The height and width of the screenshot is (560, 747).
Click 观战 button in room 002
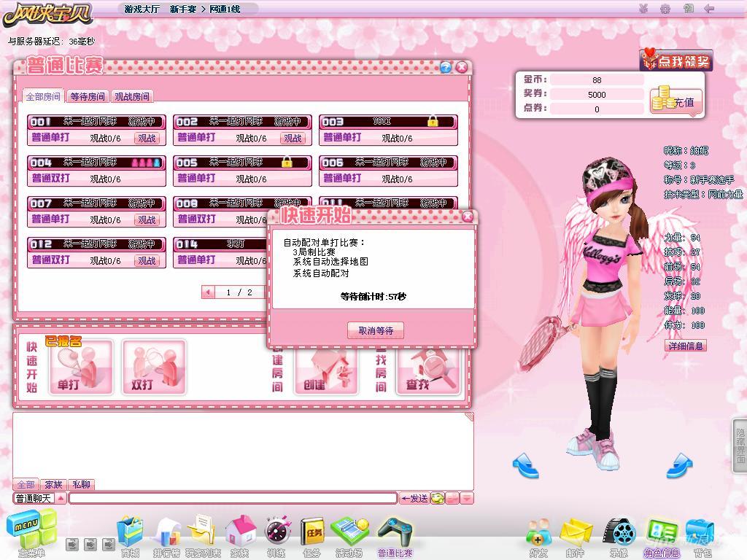(293, 138)
